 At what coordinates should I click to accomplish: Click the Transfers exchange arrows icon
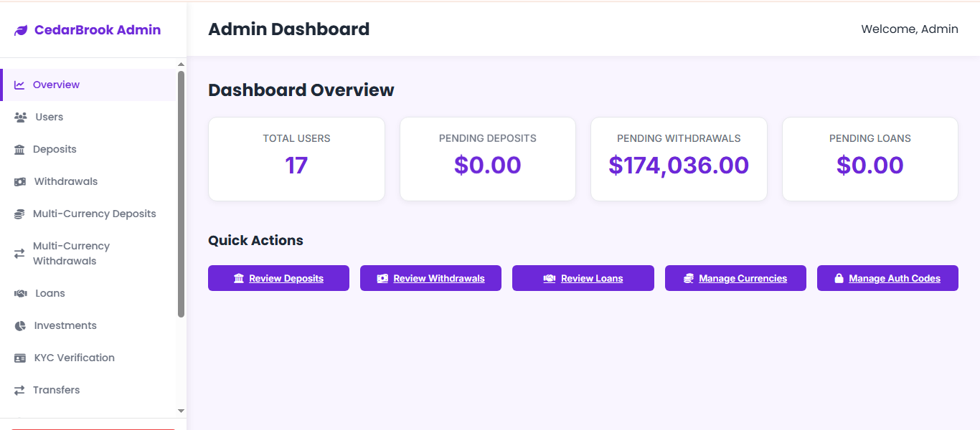tap(19, 389)
